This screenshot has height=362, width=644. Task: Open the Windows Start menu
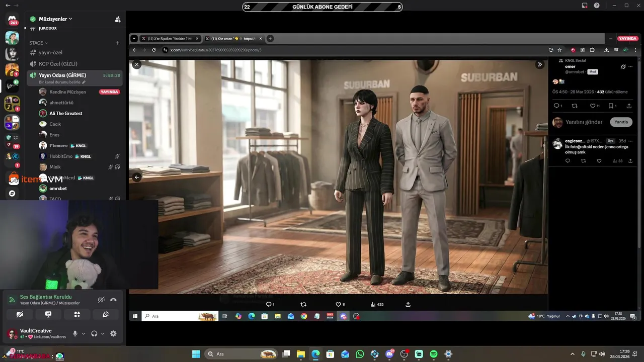tap(196, 354)
